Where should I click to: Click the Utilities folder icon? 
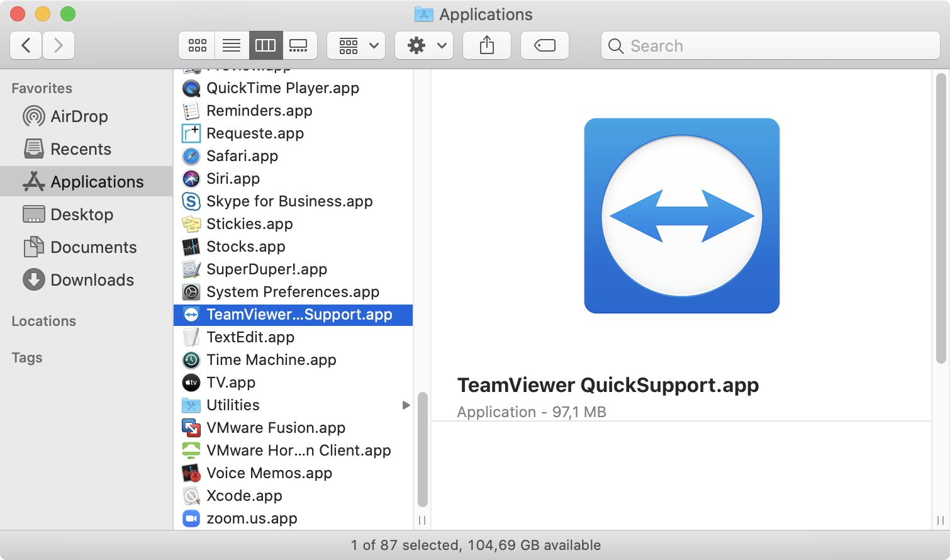[x=191, y=405]
